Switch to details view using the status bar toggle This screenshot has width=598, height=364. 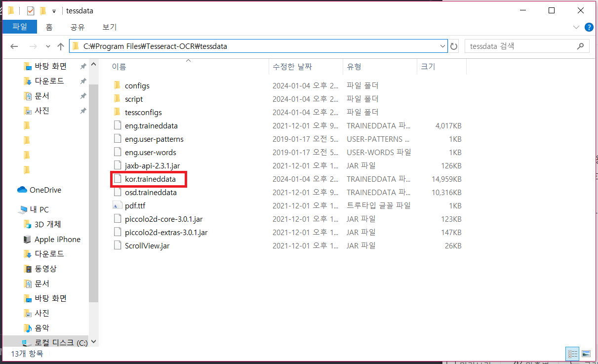coord(572,354)
